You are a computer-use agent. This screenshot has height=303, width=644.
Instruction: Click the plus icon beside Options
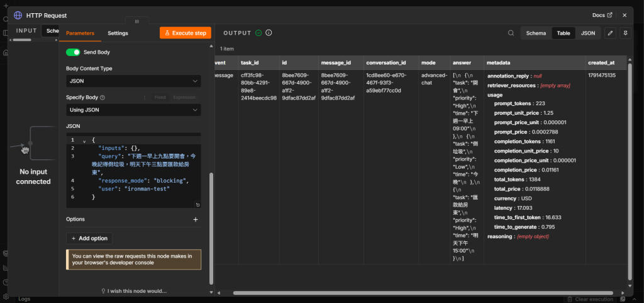[196, 220]
